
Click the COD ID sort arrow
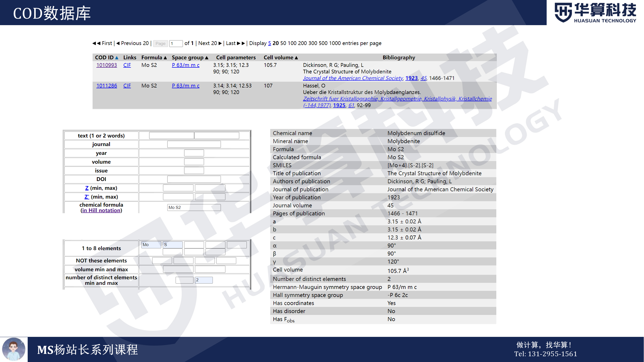point(117,58)
